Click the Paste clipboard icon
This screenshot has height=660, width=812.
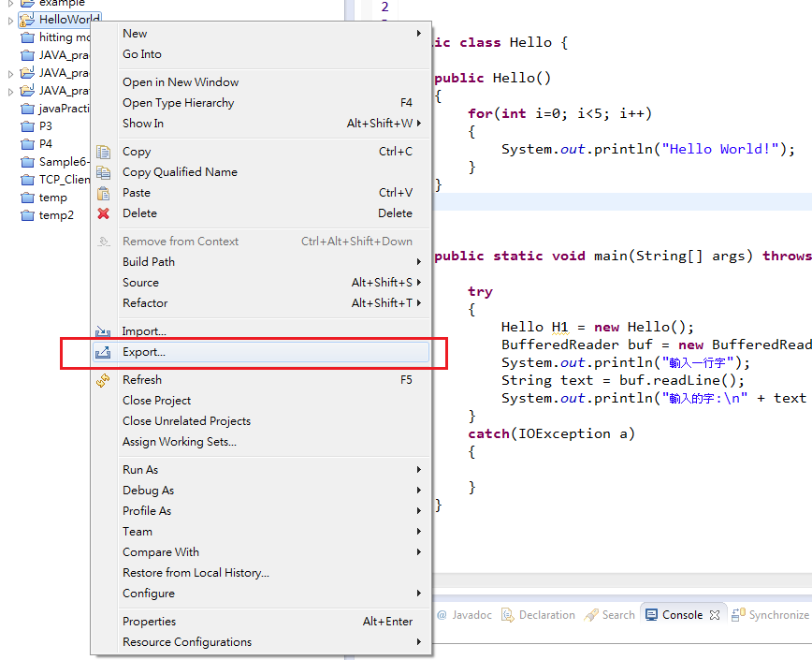coord(103,193)
